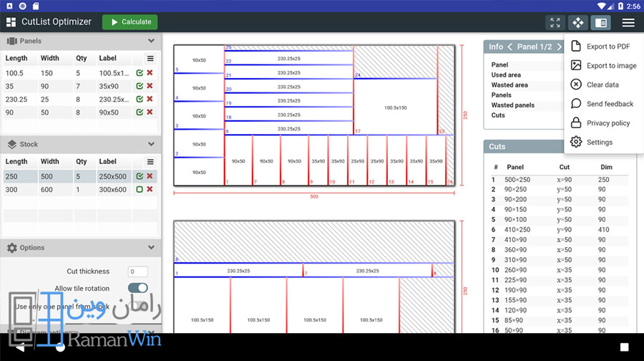Click the four-arrow move icon in toolbar
This screenshot has height=361, width=644.
[x=578, y=23]
